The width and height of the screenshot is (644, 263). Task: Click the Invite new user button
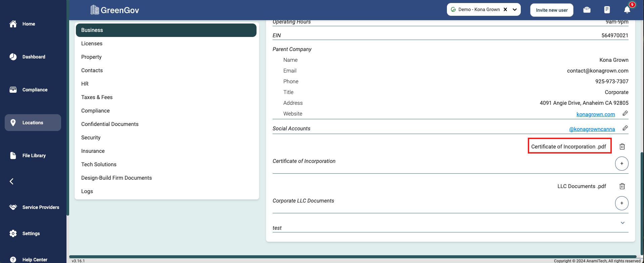(x=551, y=10)
